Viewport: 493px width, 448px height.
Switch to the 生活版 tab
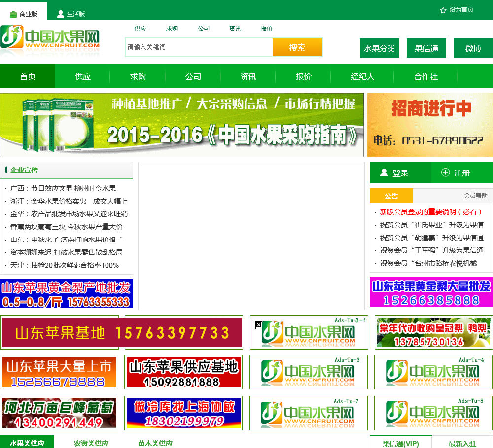coord(71,14)
